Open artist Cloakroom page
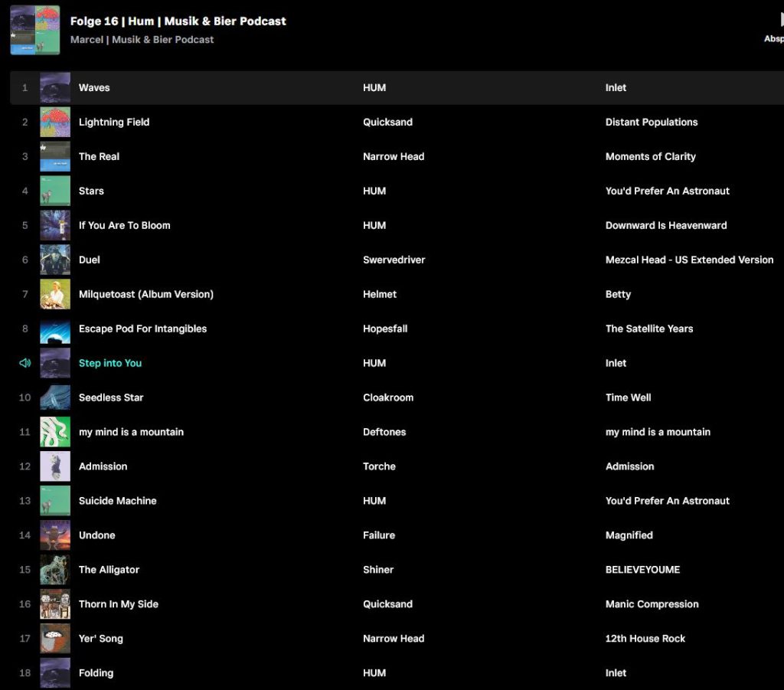 click(387, 397)
